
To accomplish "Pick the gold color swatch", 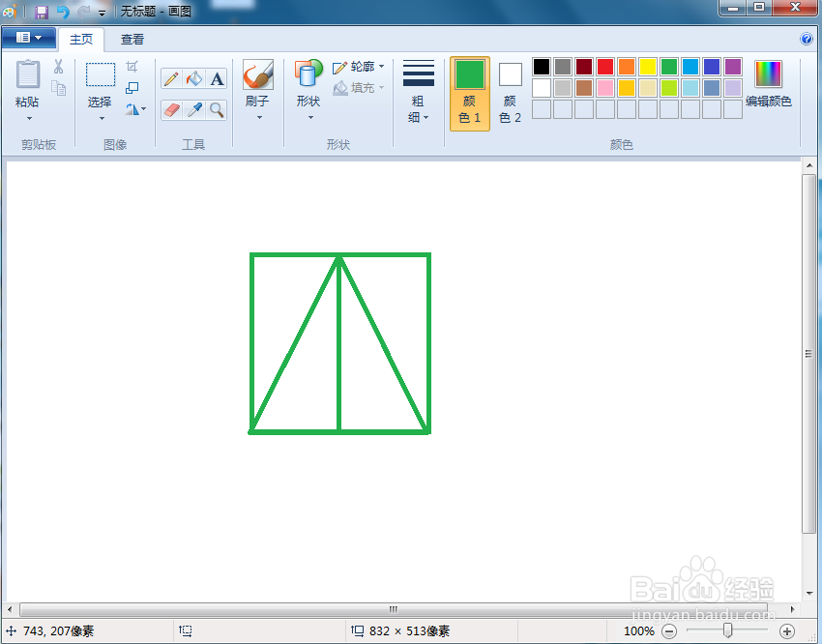I will point(627,87).
